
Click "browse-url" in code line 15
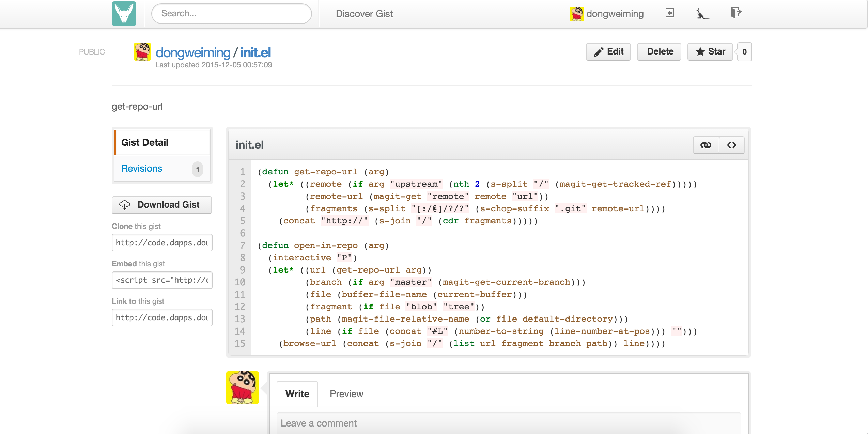coord(310,344)
